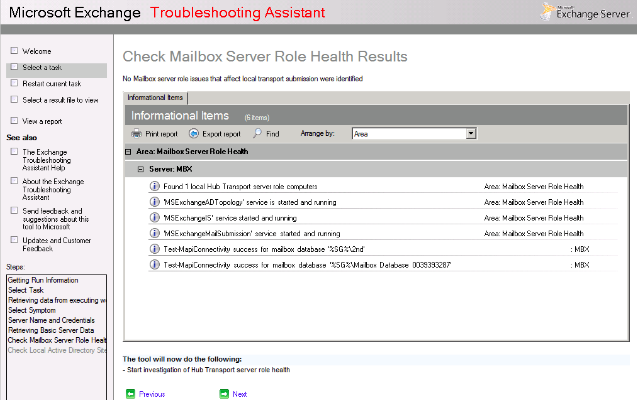The image size is (637, 400).
Task: Click bullet icon beside About the Exchange Troubleshooting Assistant
Action: [14, 181]
